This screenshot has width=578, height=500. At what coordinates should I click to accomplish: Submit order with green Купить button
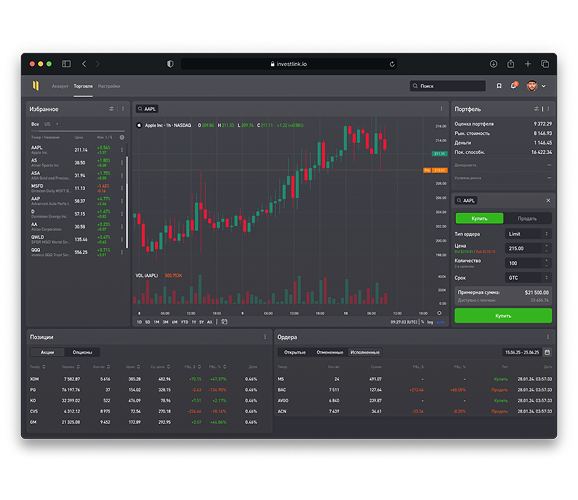[x=503, y=316]
